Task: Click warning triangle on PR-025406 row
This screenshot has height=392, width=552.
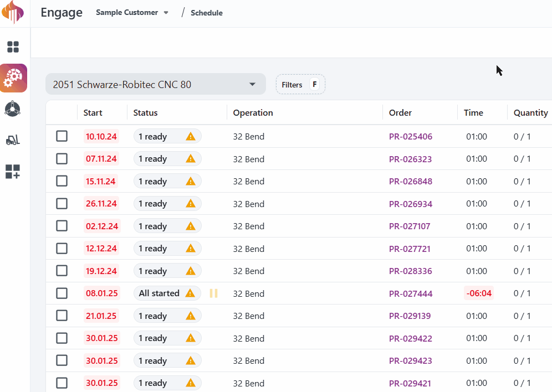Action: (x=191, y=136)
